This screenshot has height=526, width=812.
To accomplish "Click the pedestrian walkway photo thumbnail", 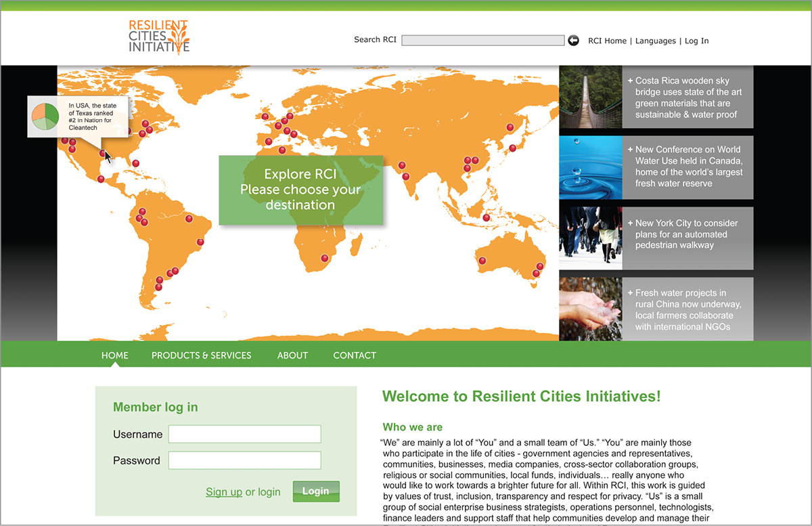I will pos(590,238).
